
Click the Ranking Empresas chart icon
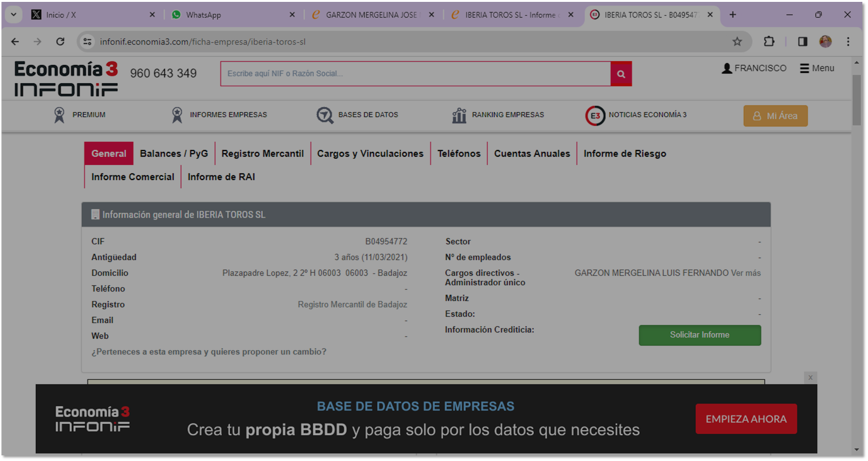click(459, 115)
